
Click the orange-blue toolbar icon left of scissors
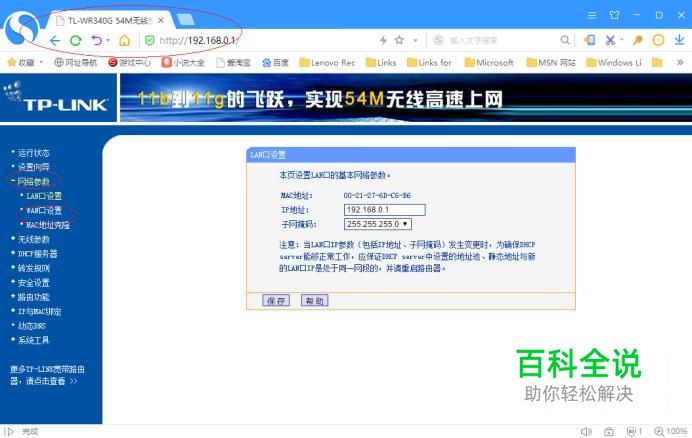coord(589,40)
